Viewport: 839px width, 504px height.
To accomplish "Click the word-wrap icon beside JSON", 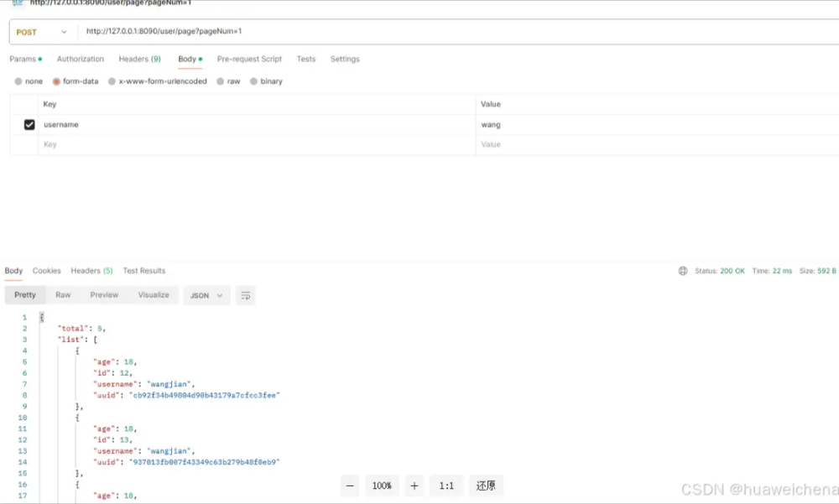I will pyautogui.click(x=246, y=295).
